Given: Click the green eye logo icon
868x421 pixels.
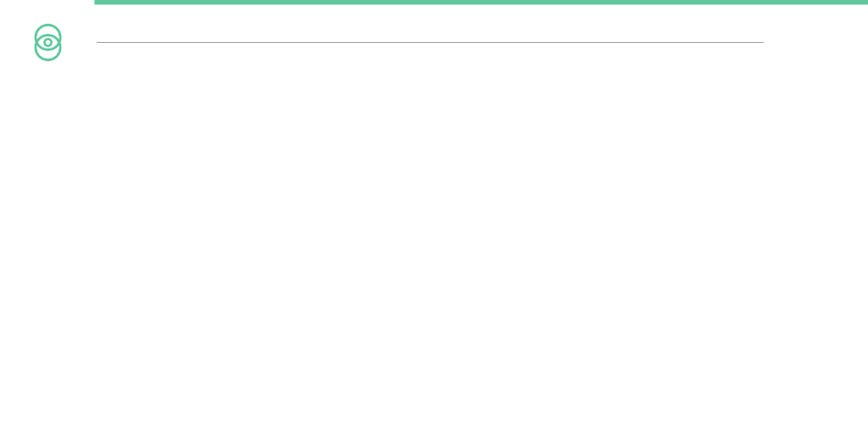Looking at the screenshot, I should (48, 42).
